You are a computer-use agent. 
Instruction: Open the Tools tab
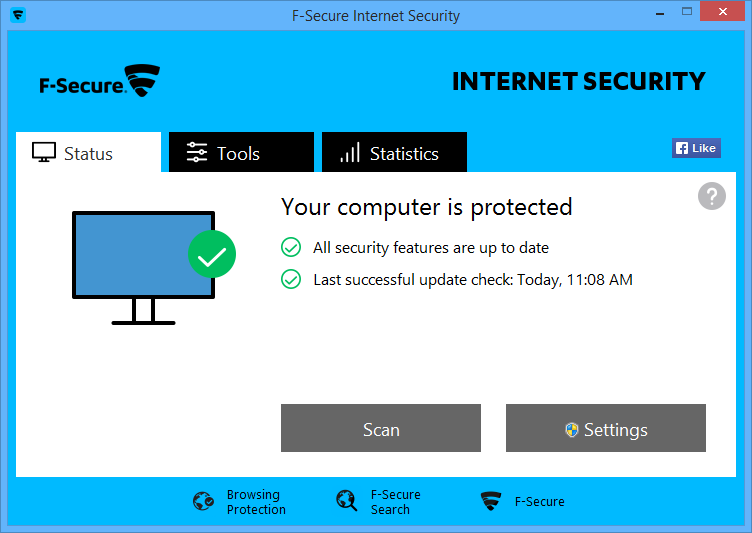tap(241, 153)
